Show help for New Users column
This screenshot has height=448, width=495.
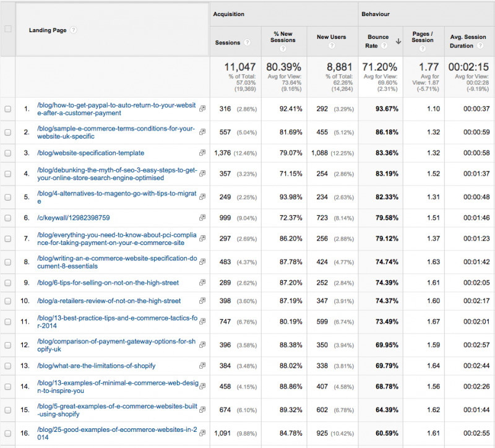(332, 45)
